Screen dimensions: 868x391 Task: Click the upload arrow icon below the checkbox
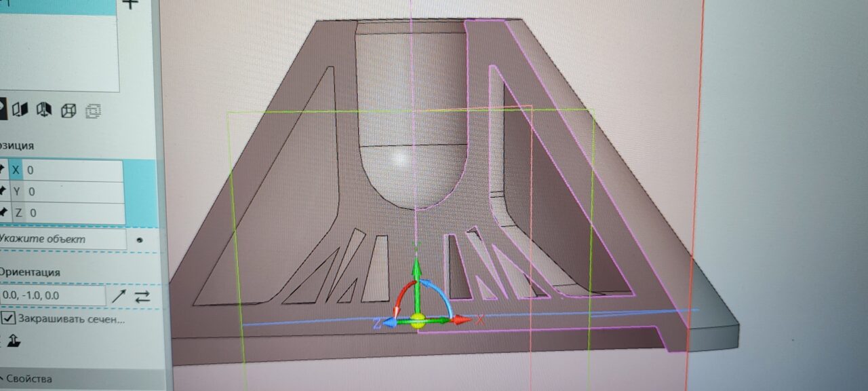(14, 341)
